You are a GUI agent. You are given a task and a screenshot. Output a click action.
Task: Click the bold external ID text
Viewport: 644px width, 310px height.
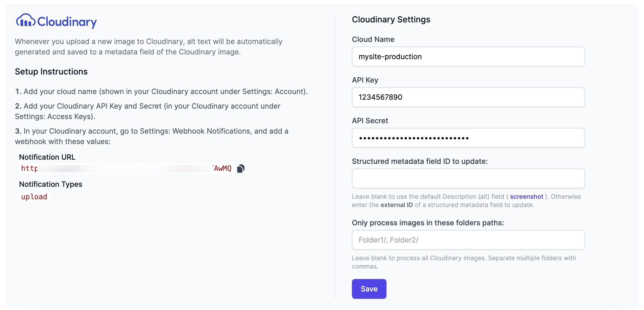pyautogui.click(x=397, y=205)
